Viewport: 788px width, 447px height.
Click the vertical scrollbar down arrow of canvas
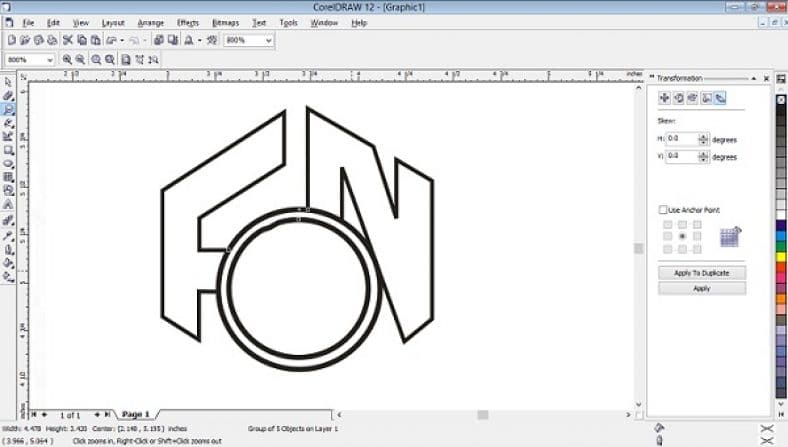coord(638,404)
